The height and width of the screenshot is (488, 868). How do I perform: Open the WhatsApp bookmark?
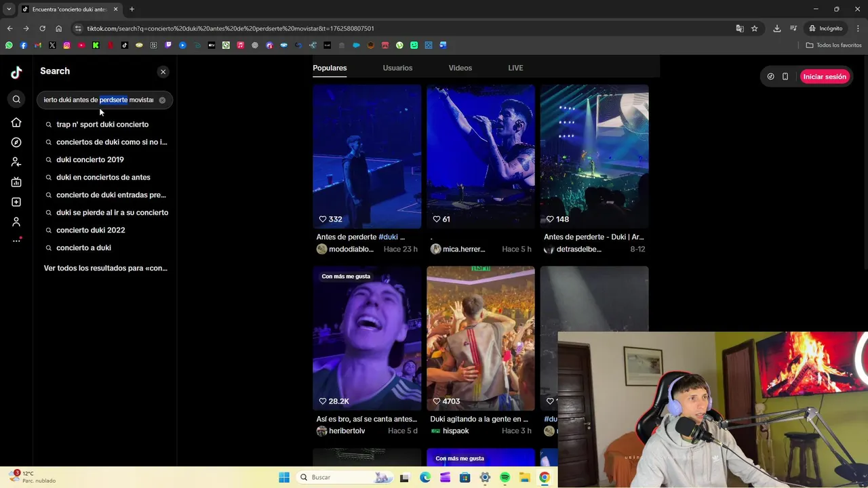coord(9,45)
